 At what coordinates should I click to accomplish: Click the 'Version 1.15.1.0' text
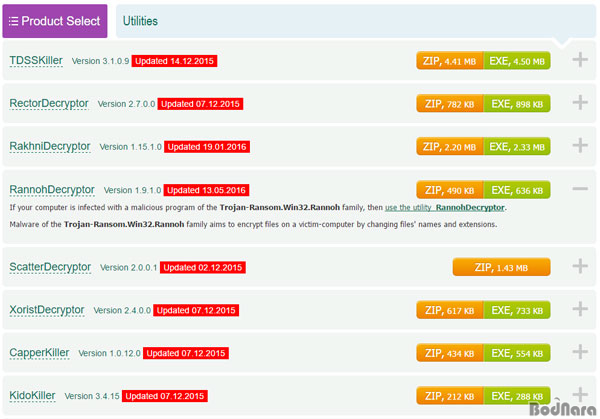130,147
